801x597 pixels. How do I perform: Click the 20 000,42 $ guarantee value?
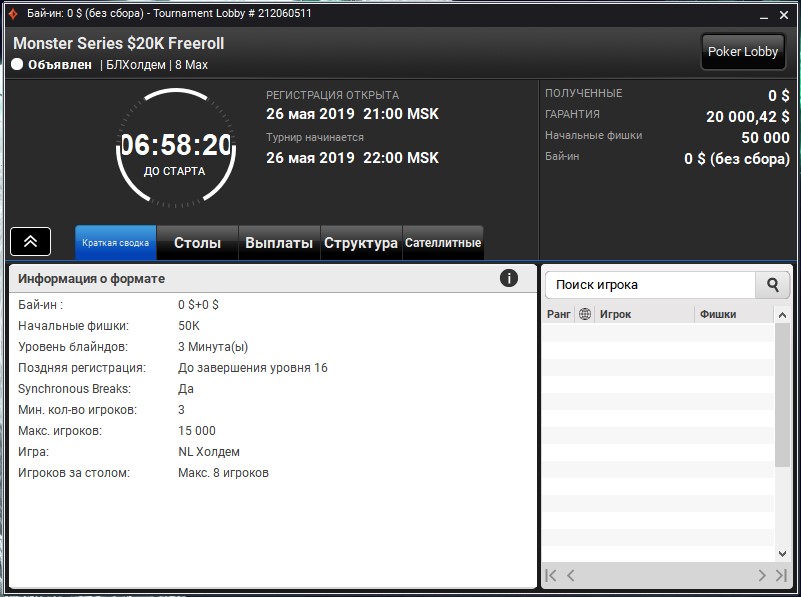[747, 116]
